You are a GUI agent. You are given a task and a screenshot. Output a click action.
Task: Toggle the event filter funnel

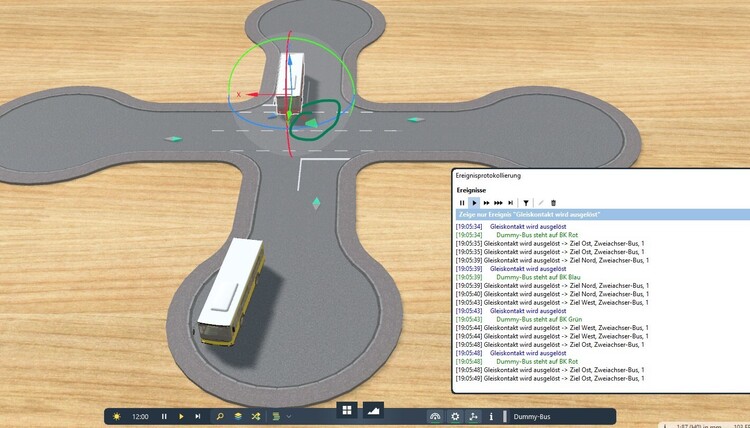(x=526, y=202)
